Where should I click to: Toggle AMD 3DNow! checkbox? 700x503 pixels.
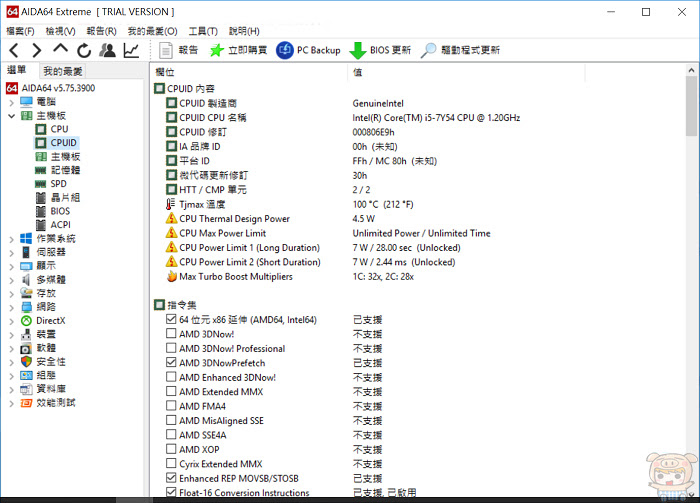171,333
